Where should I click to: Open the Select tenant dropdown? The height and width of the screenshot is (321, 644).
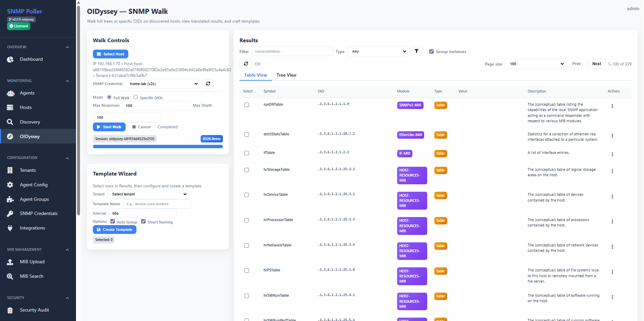pos(148,194)
